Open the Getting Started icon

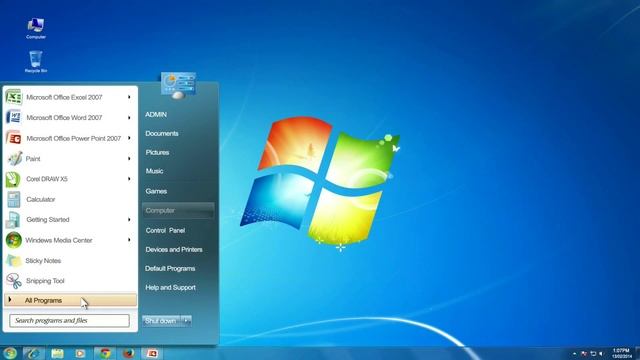[13, 220]
